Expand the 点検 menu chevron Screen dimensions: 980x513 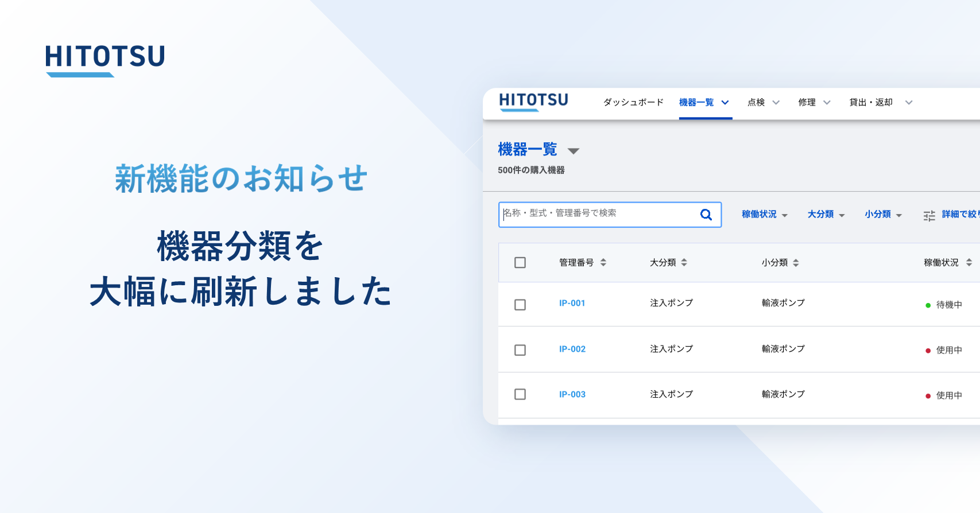coord(776,103)
